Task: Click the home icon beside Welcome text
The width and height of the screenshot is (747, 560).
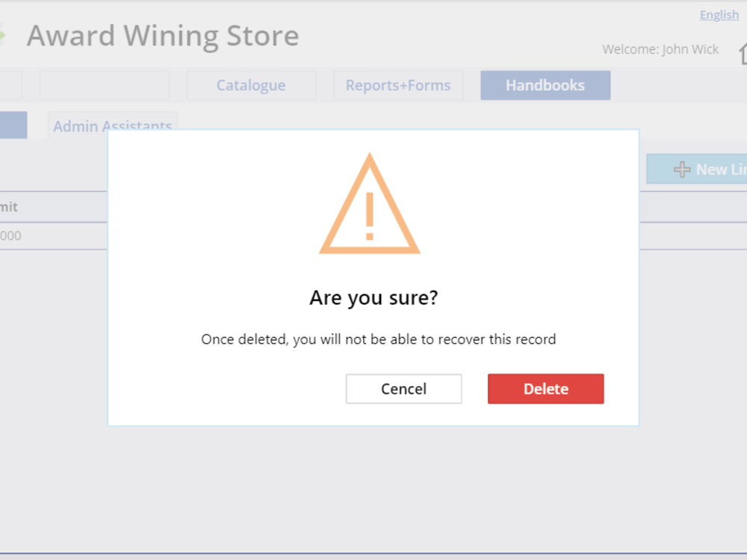Action: [x=743, y=53]
